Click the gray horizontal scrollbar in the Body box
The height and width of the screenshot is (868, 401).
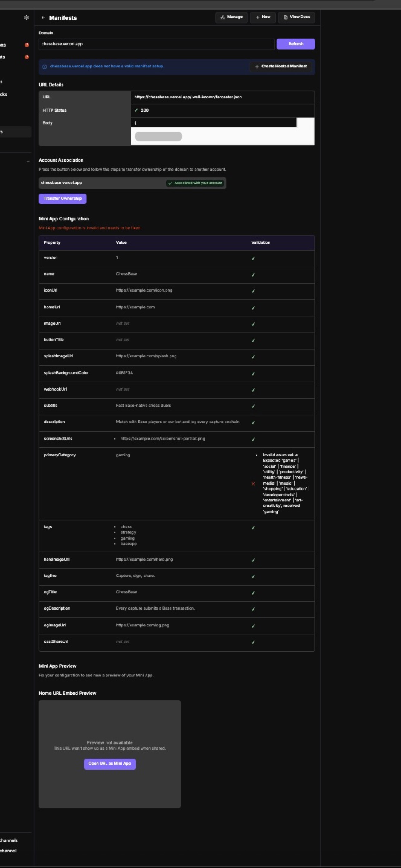[158, 136]
